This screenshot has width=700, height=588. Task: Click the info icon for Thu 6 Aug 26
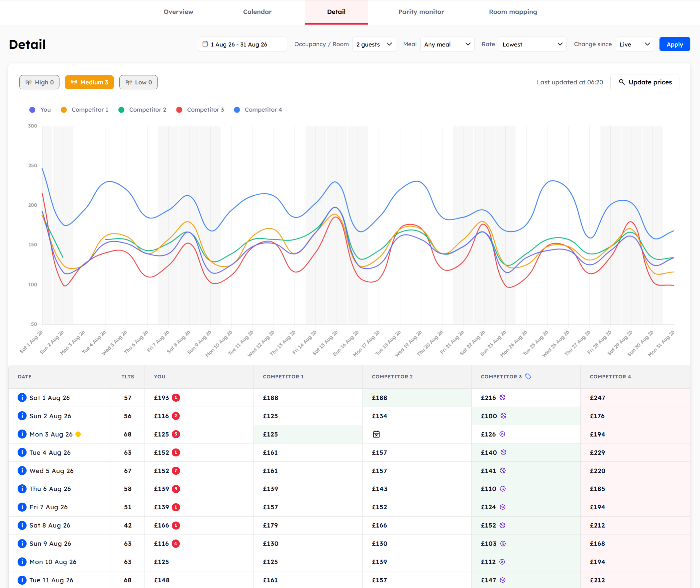click(22, 488)
